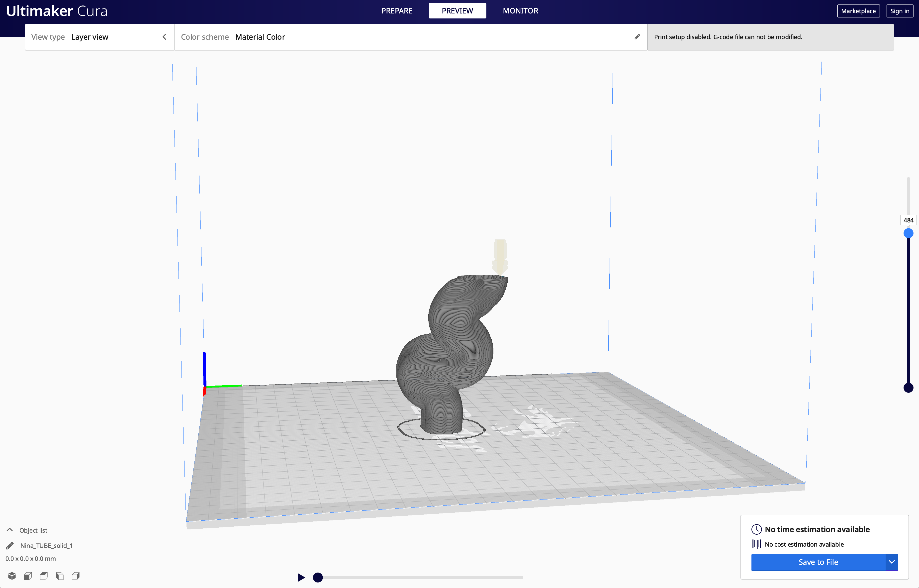
Task: Switch to top view cube icon
Action: tap(44, 576)
